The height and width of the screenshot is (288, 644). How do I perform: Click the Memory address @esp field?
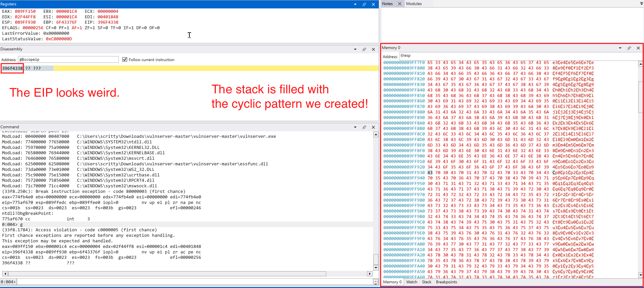(517, 56)
